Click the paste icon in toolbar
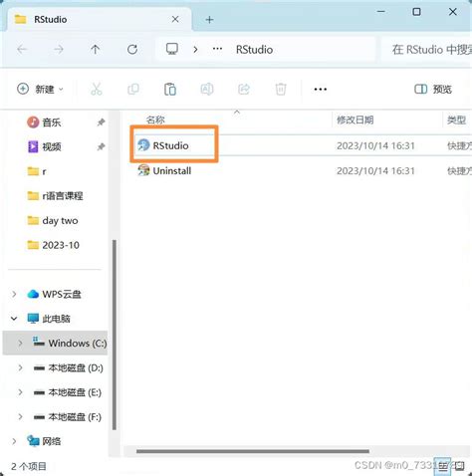The width and height of the screenshot is (472, 476). [x=170, y=89]
